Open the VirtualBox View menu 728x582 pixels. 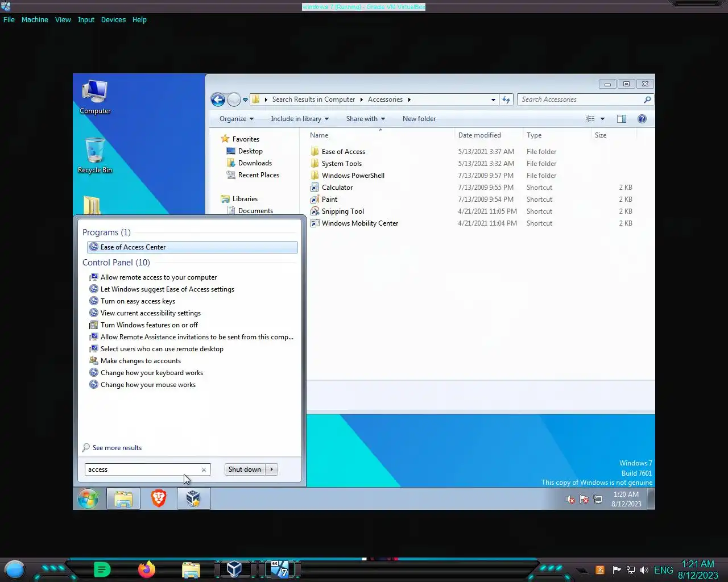pos(63,19)
